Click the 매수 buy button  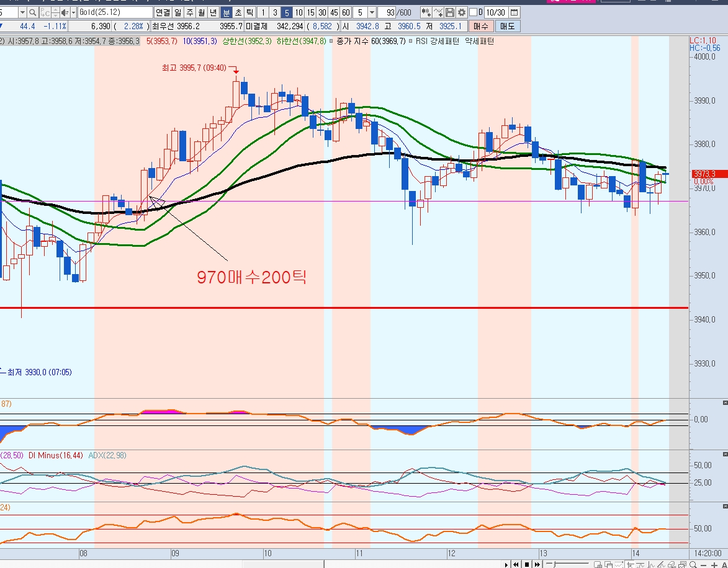480,26
